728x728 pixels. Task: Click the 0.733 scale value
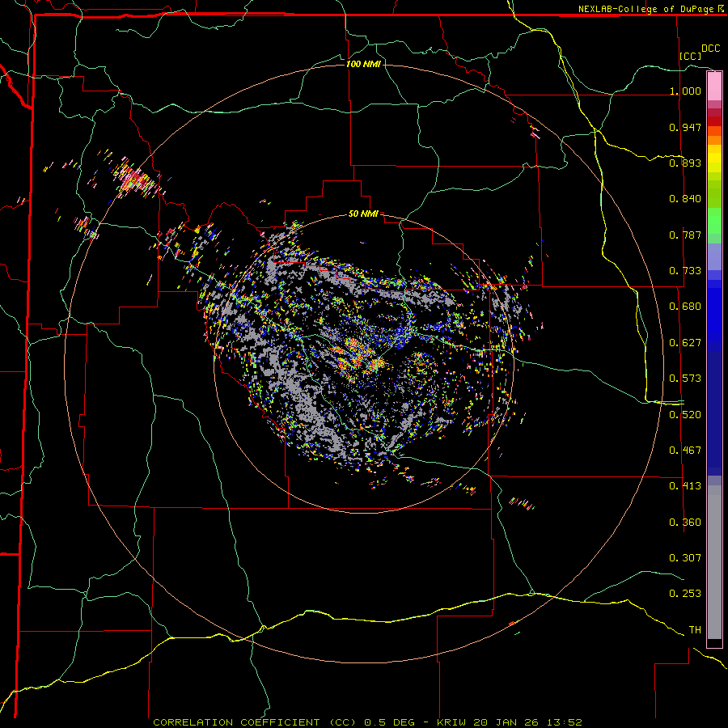[x=685, y=271]
